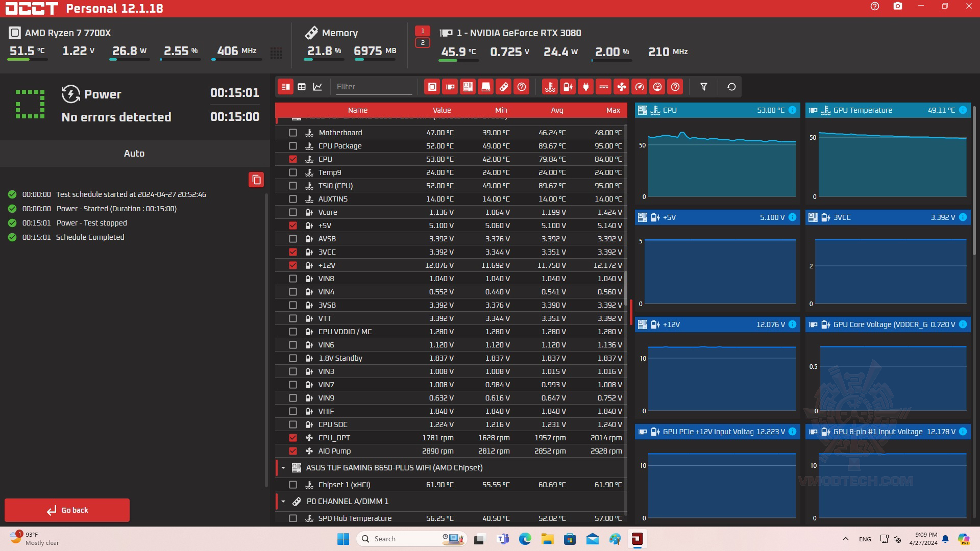This screenshot has height=551, width=980.
Task: Click the Go back button
Action: pos(67,510)
